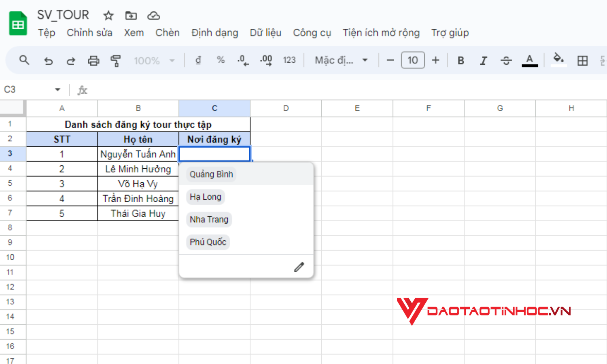Click the font size input field
Screen dimensions: 607x364
[413, 60]
